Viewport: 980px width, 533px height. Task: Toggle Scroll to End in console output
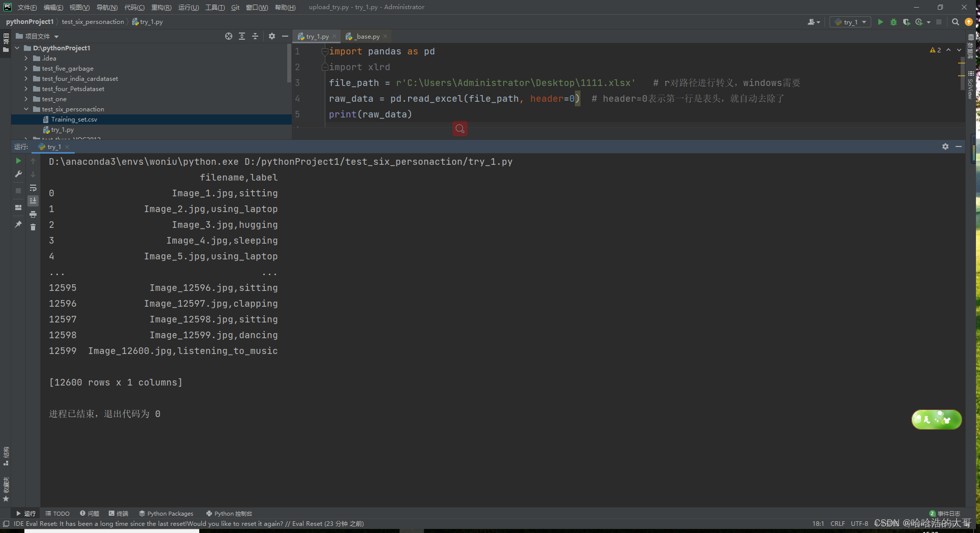tap(33, 200)
